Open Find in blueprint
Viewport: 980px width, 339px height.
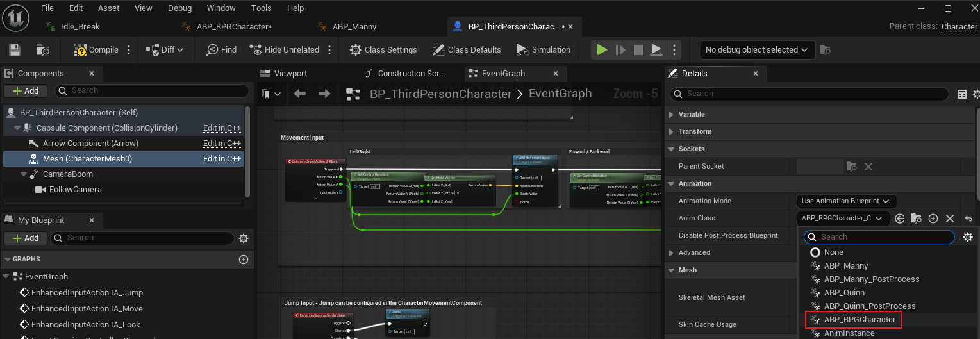(221, 50)
